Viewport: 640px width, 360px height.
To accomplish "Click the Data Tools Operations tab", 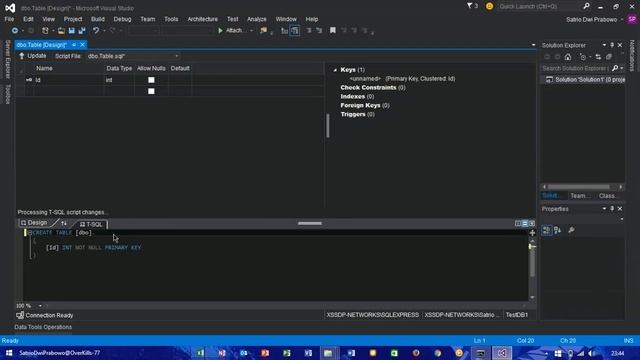I will pyautogui.click(x=43, y=327).
